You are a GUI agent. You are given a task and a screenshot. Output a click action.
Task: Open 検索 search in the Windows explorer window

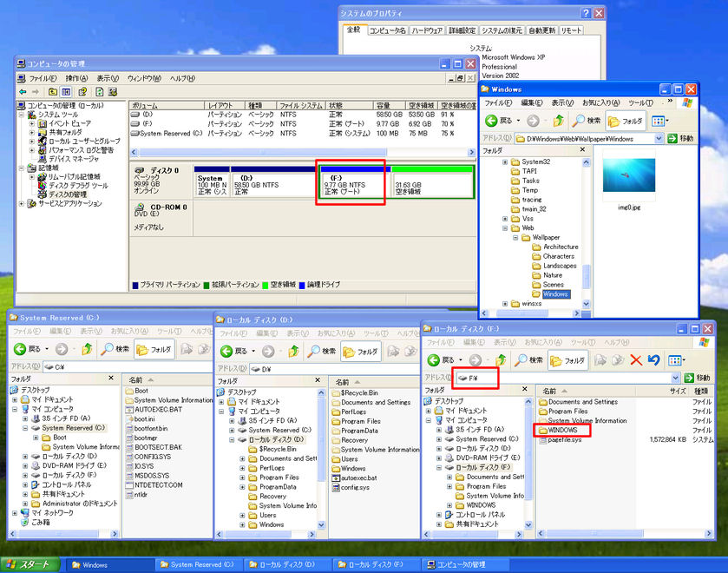[x=587, y=121]
